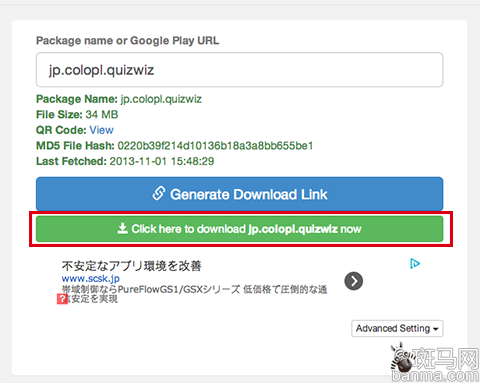Click the Package name or Google Play URL label
The image size is (480, 383).
pos(127,41)
